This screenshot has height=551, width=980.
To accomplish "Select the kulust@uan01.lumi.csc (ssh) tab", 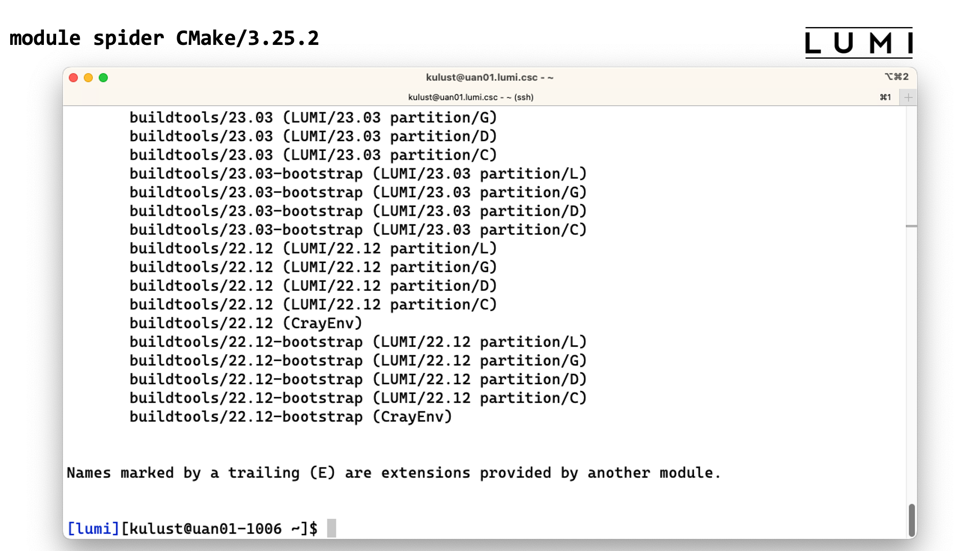I will 471,97.
